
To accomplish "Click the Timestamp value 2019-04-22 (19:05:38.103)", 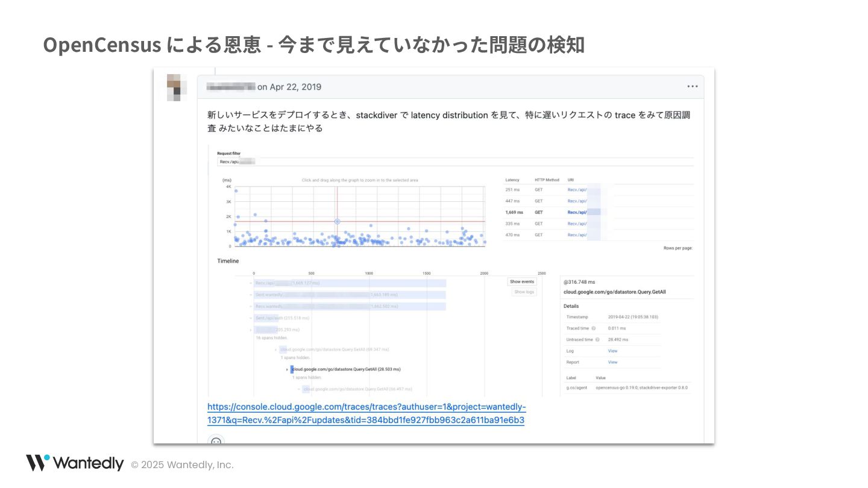I will point(633,317).
